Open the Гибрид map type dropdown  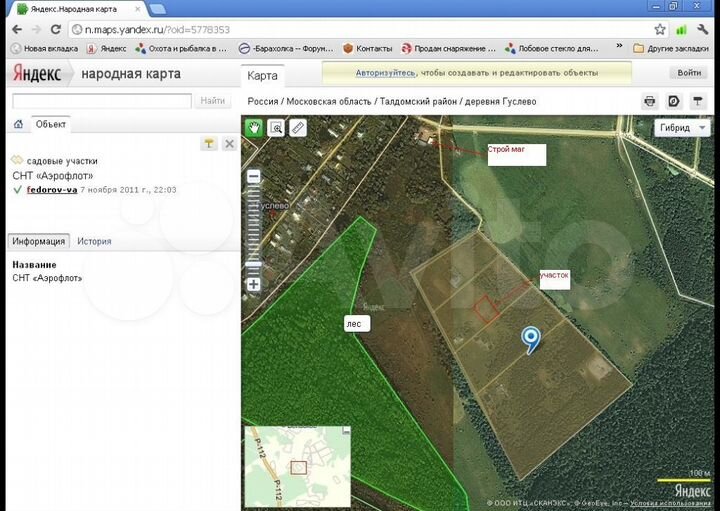[682, 128]
